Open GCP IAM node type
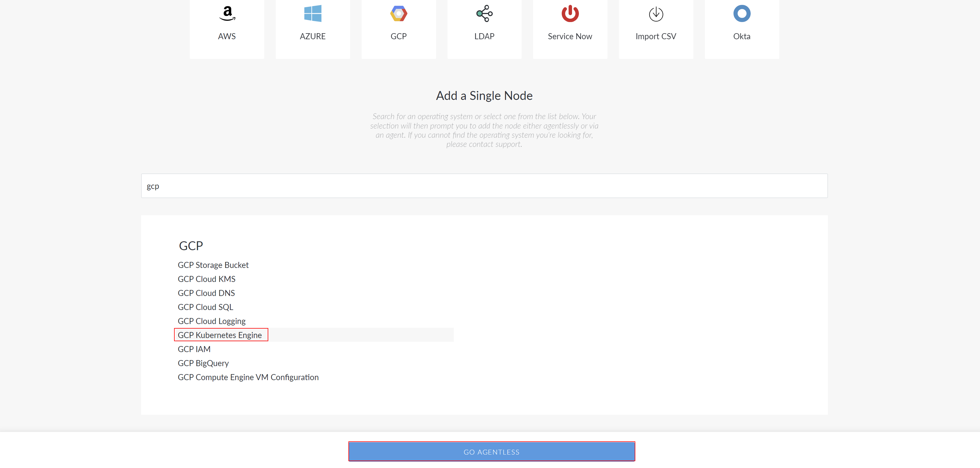The width and height of the screenshot is (980, 468). coord(194,349)
